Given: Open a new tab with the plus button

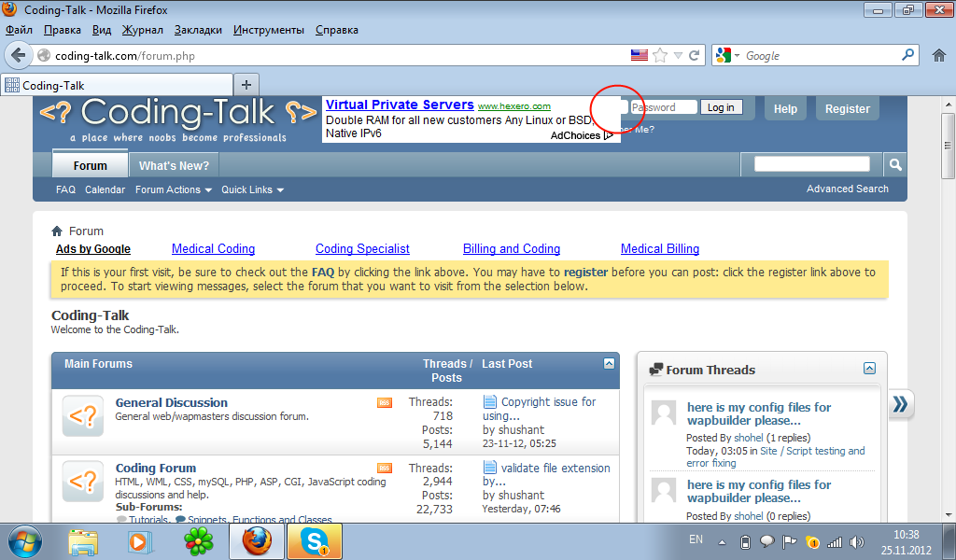Looking at the screenshot, I should [x=247, y=84].
